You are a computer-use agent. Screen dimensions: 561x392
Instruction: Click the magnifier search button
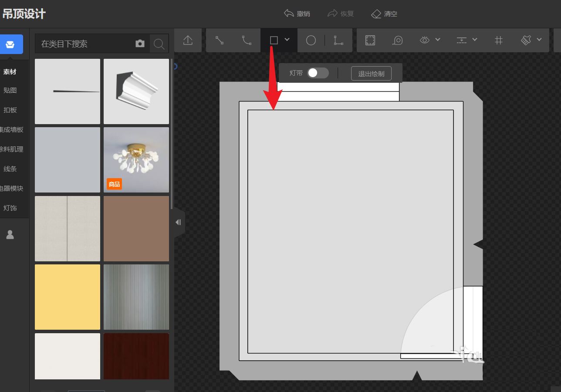pyautogui.click(x=159, y=44)
